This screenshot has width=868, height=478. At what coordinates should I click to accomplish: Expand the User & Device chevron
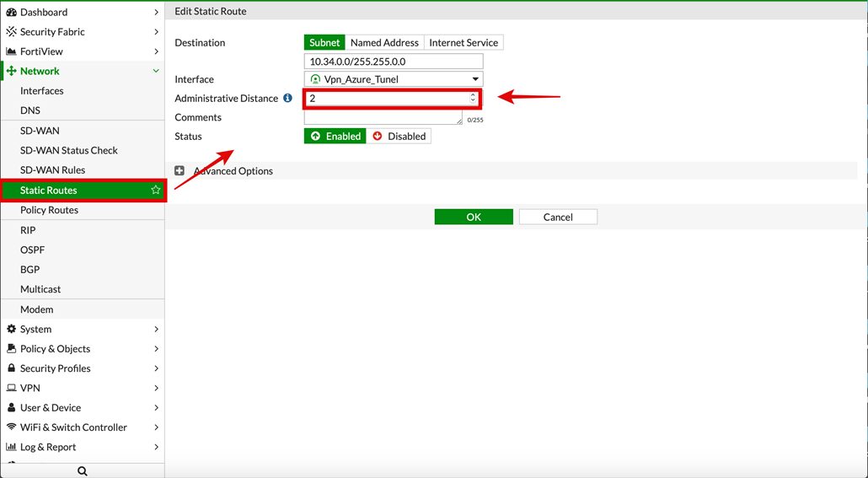[x=156, y=408]
